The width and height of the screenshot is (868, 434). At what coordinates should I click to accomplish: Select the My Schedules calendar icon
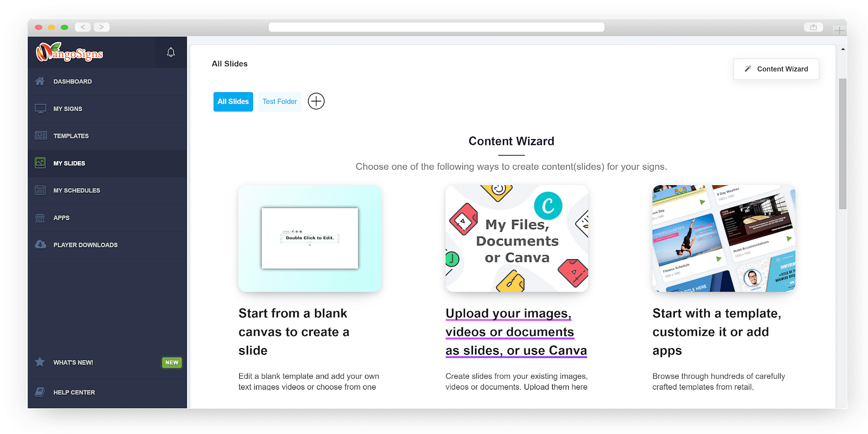(x=40, y=190)
